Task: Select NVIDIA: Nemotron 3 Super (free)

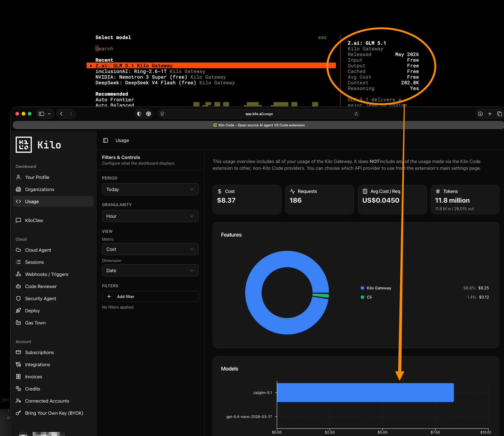Action: (x=160, y=77)
